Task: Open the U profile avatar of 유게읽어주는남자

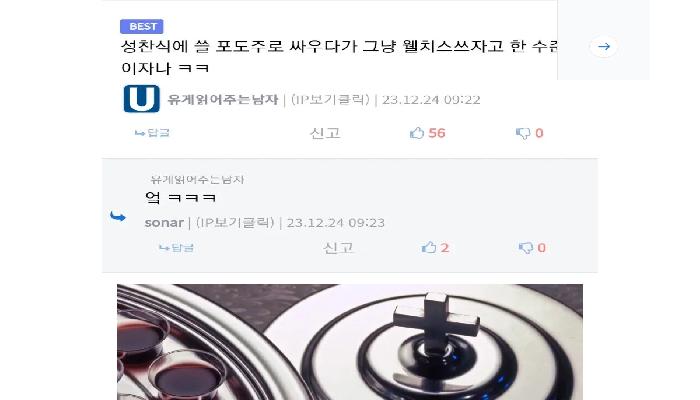Action: tap(142, 99)
